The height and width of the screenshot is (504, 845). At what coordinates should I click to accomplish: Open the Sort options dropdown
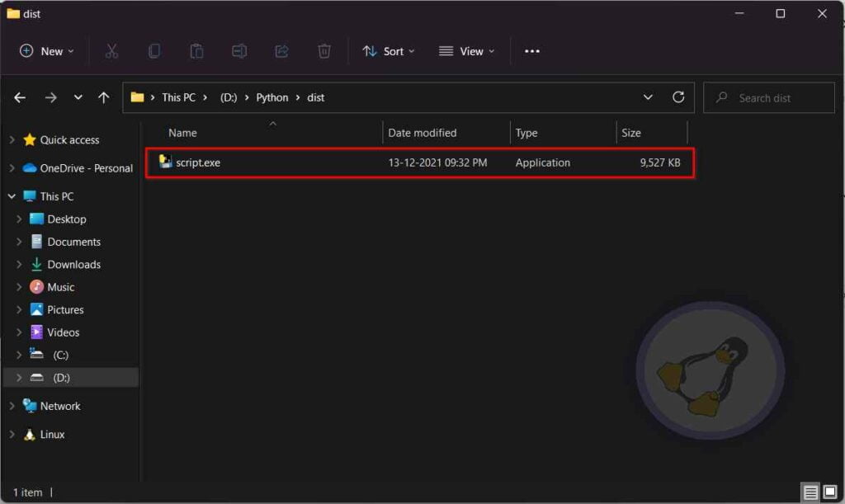389,50
